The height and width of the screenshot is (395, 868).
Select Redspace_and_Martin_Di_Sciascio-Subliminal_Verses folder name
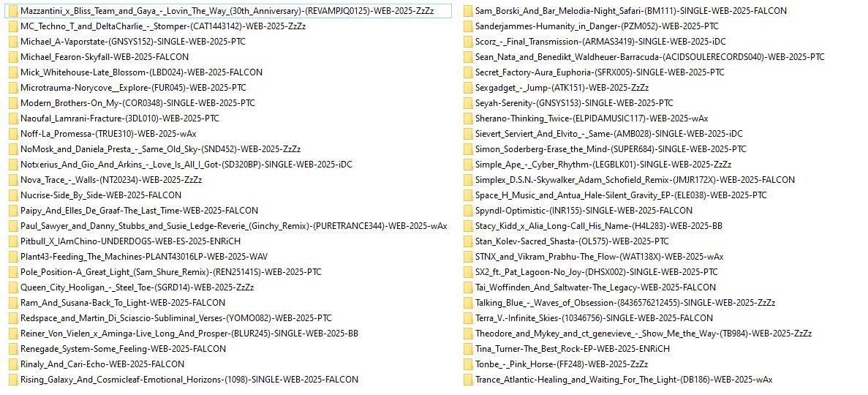coord(176,318)
